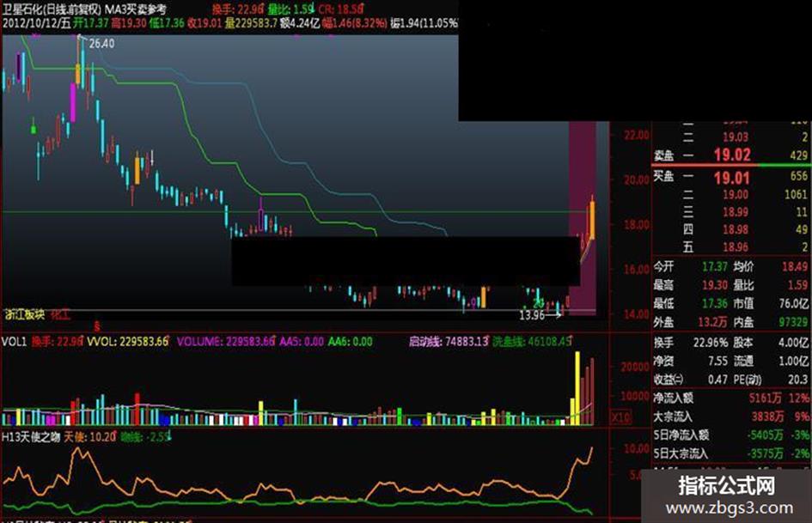Image resolution: width=812 pixels, height=523 pixels.
Task: Click the 26.40 peak price label
Action: coord(101,44)
